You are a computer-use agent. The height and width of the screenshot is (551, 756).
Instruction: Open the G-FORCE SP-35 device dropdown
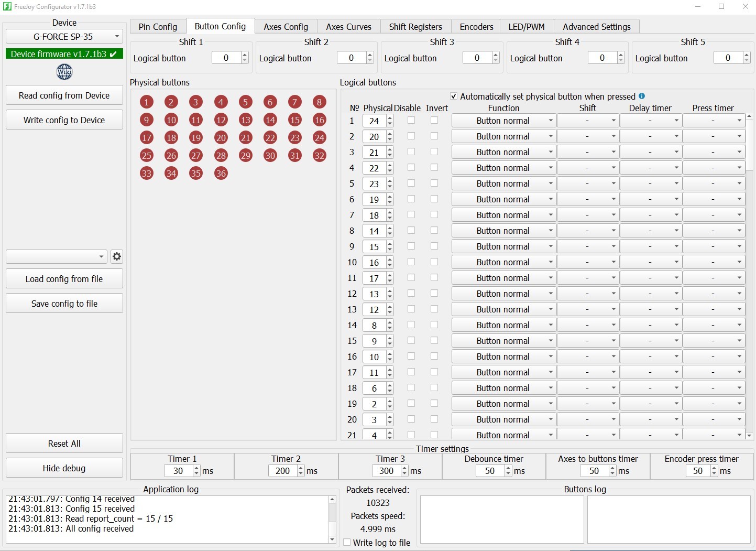[x=64, y=37]
